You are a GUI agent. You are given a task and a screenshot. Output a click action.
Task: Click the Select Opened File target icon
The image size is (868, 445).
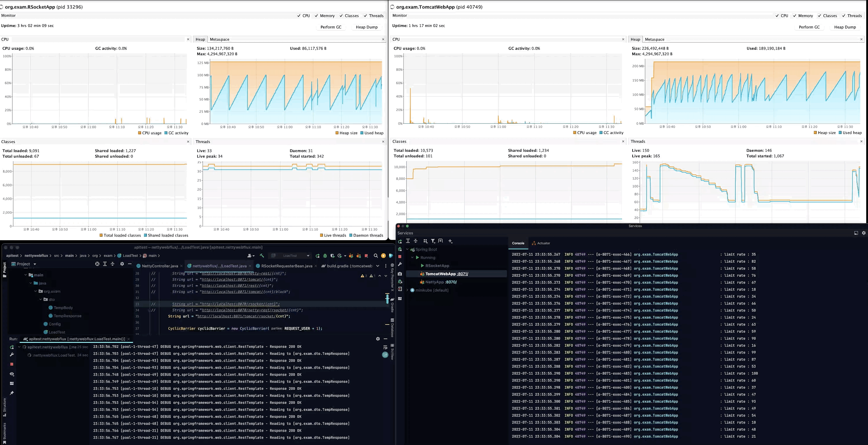(x=97, y=264)
